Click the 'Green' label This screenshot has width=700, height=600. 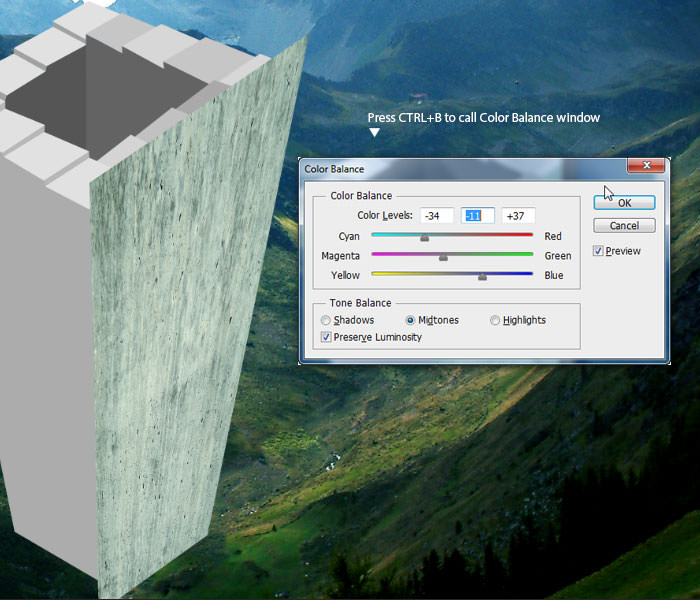pyautogui.click(x=558, y=256)
